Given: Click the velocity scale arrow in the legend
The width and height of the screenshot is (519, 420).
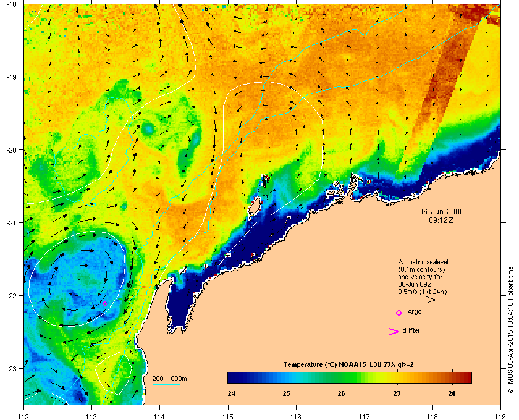Looking at the screenshot, I should pos(421,300).
